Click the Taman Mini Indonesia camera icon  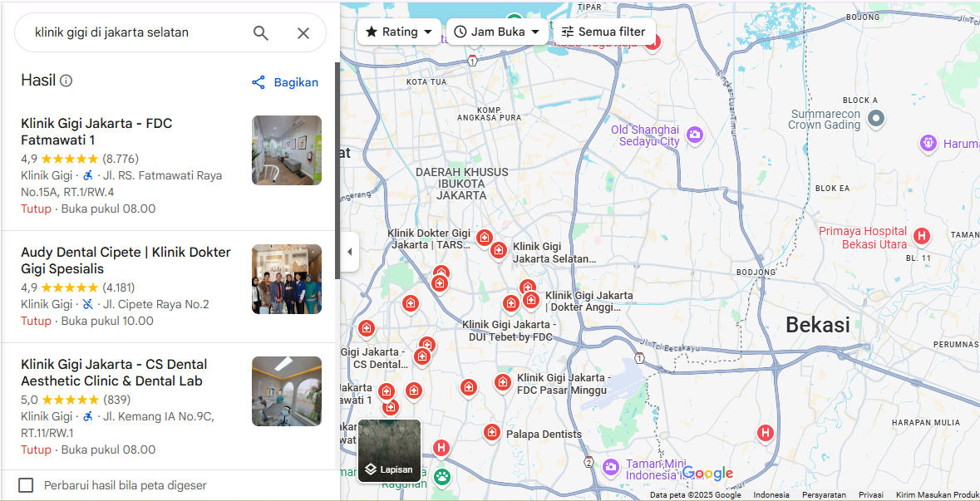pyautogui.click(x=611, y=466)
